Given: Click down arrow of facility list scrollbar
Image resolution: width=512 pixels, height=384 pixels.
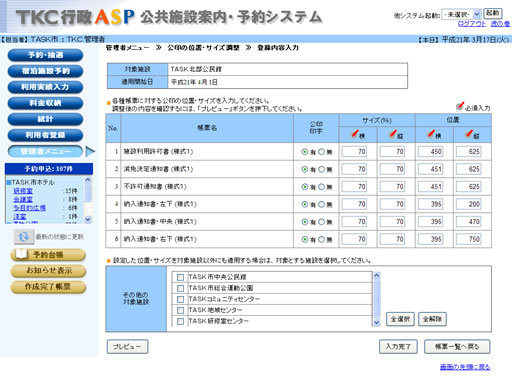Looking at the screenshot, I should pyautogui.click(x=377, y=322).
